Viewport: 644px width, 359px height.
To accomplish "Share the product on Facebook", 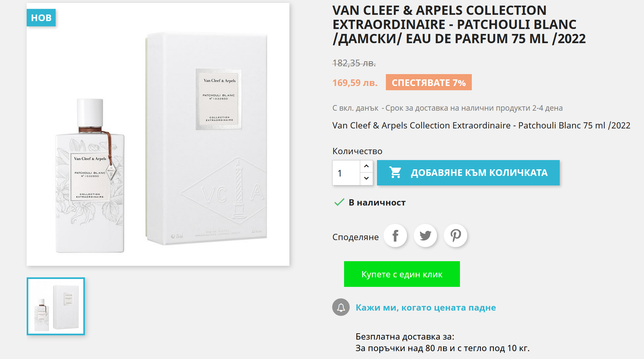I will click(395, 236).
